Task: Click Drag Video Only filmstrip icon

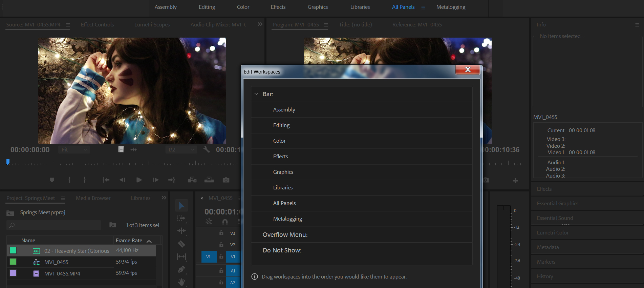Action: click(x=121, y=149)
